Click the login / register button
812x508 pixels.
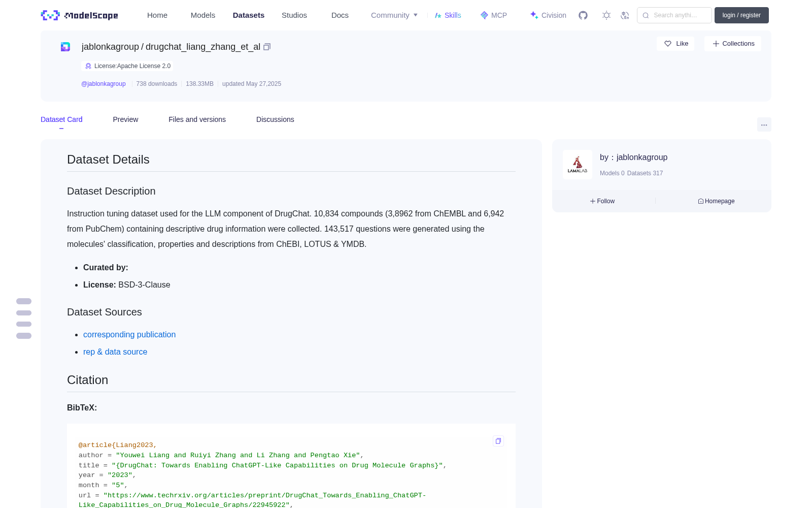click(741, 15)
